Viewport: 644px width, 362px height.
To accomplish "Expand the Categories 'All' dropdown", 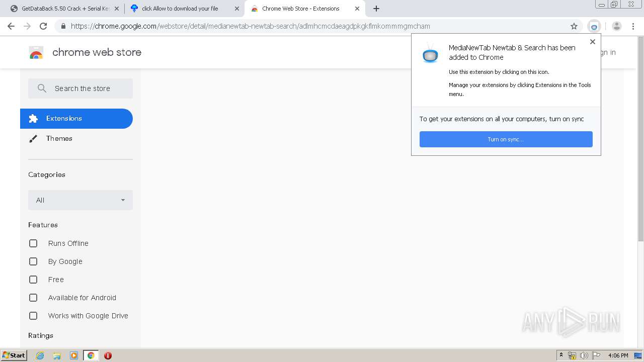I will (80, 200).
